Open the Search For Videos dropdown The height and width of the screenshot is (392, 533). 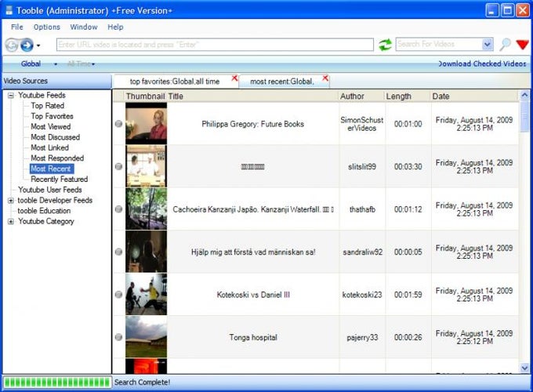(x=487, y=44)
